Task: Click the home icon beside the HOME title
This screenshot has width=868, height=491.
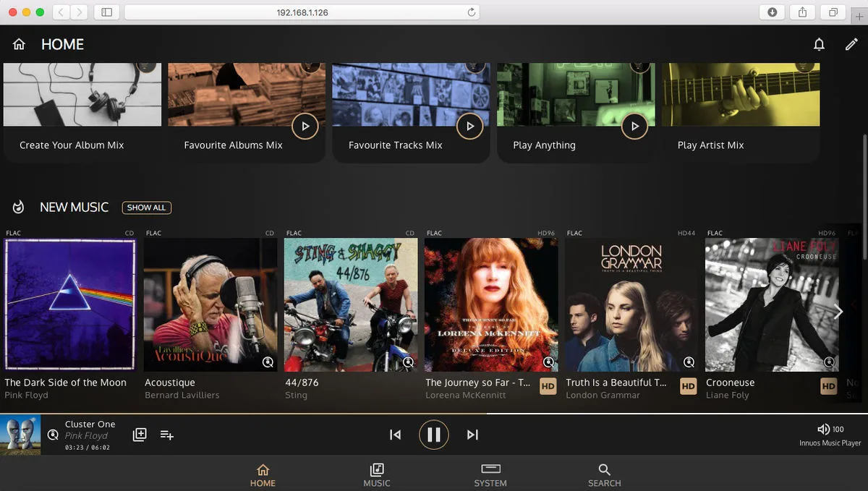Action: pos(19,45)
